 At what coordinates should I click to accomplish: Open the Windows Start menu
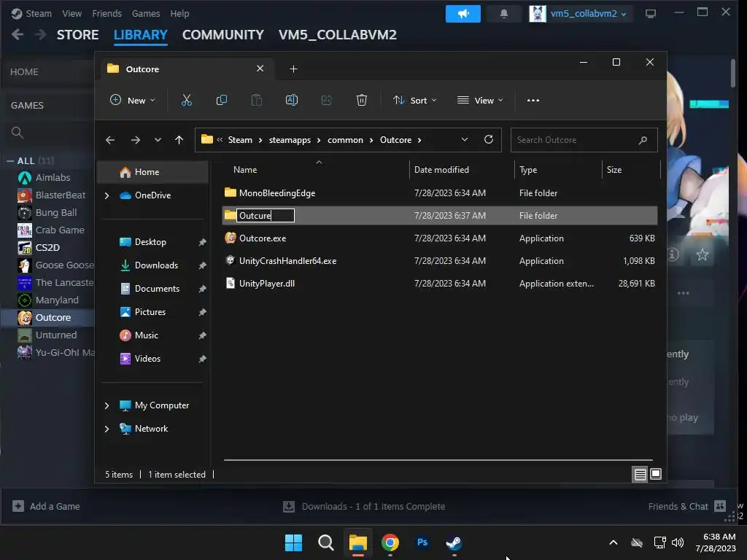(x=293, y=542)
